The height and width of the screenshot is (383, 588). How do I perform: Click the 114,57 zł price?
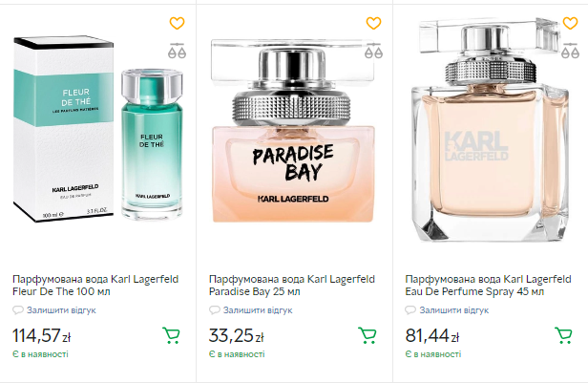pos(40,335)
